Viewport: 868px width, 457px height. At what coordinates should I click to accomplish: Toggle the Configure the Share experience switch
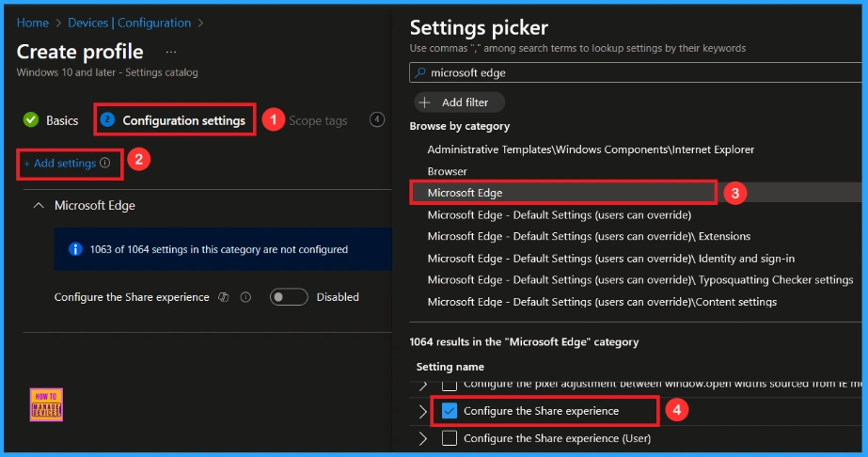pyautogui.click(x=289, y=297)
